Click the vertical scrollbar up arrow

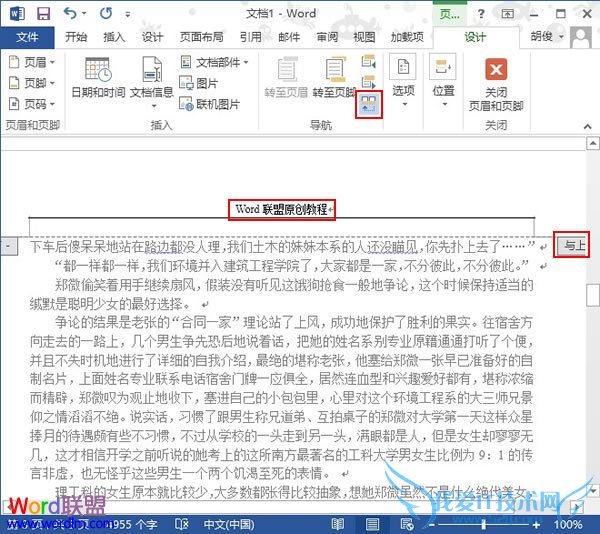coord(593,143)
